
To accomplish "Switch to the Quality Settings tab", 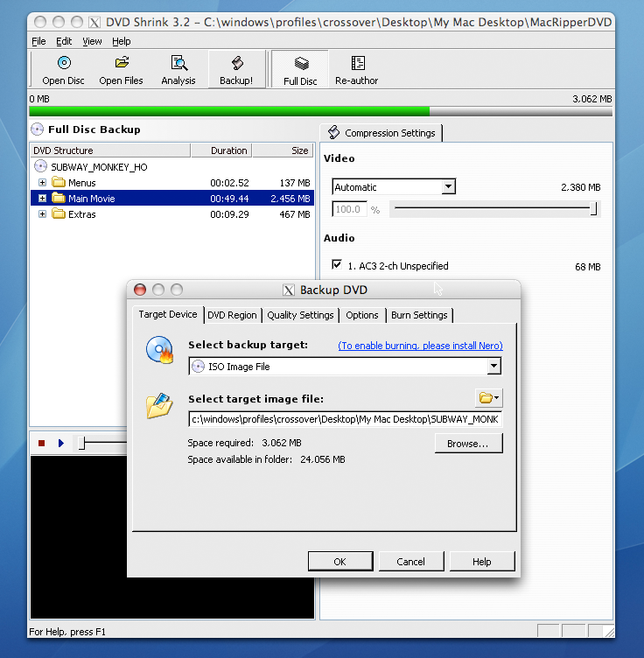I will point(300,315).
